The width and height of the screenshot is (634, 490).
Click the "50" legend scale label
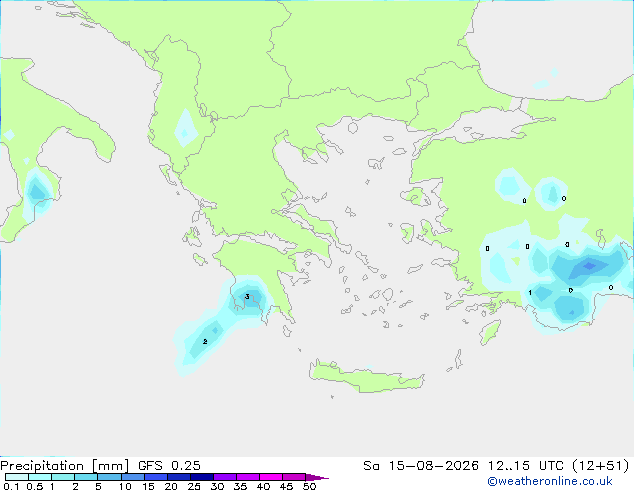tap(310, 486)
